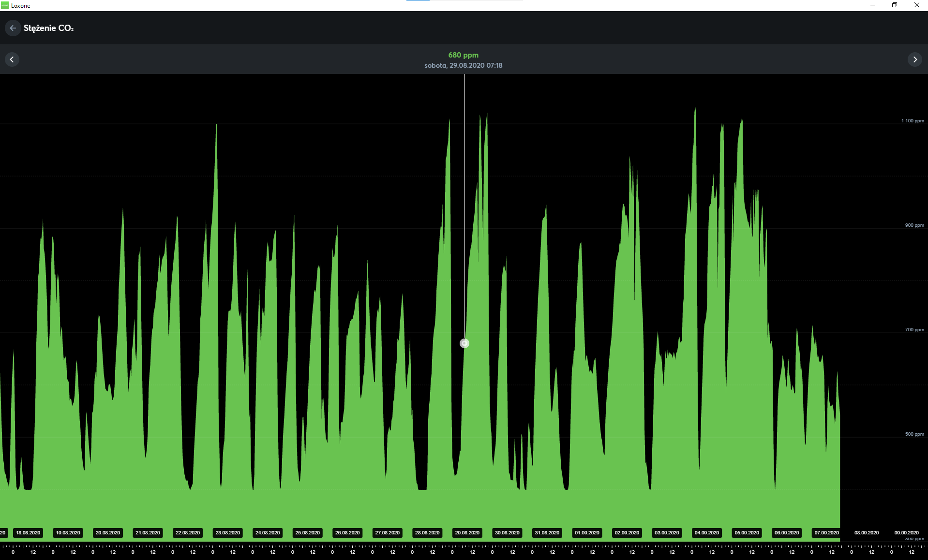Screen dimensions: 928x560
Task: Click the 680 ppm value readout
Action: point(464,55)
